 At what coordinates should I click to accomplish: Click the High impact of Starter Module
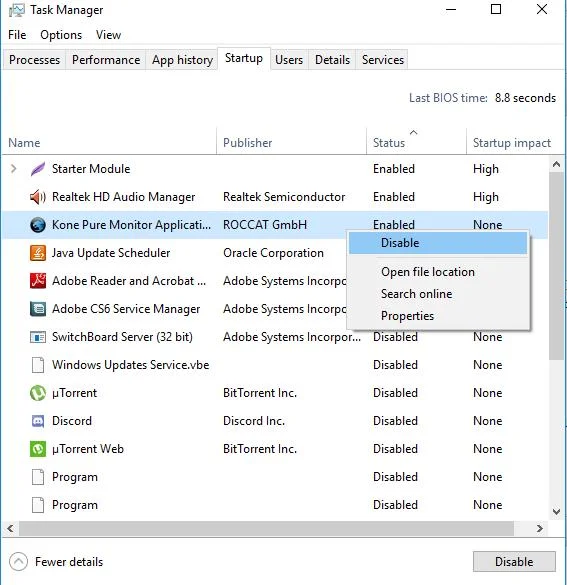pos(486,169)
